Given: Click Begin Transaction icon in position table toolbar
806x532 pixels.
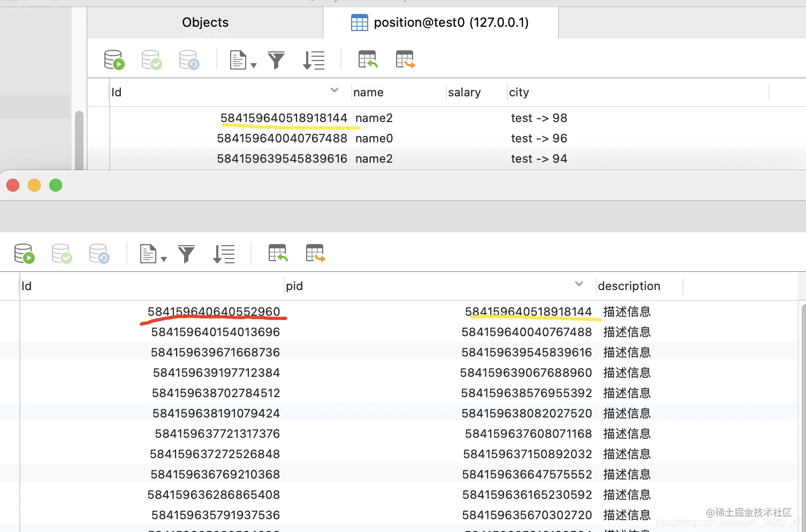Looking at the screenshot, I should coord(114,60).
